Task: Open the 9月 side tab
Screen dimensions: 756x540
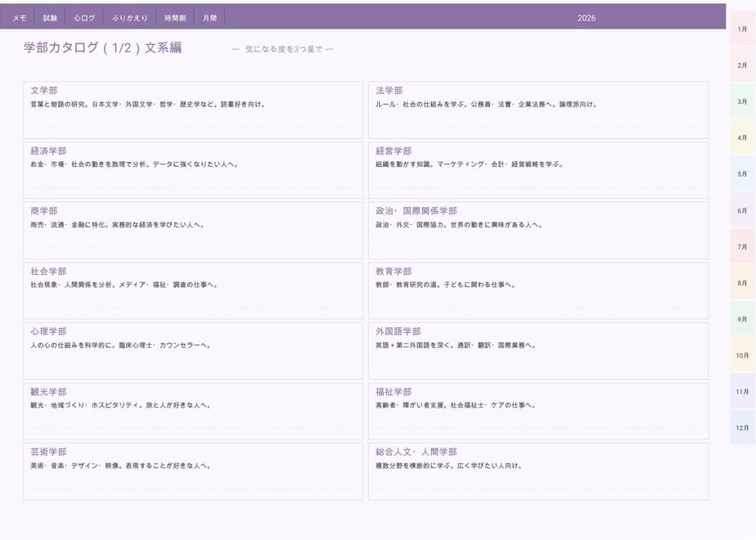Action: click(742, 319)
